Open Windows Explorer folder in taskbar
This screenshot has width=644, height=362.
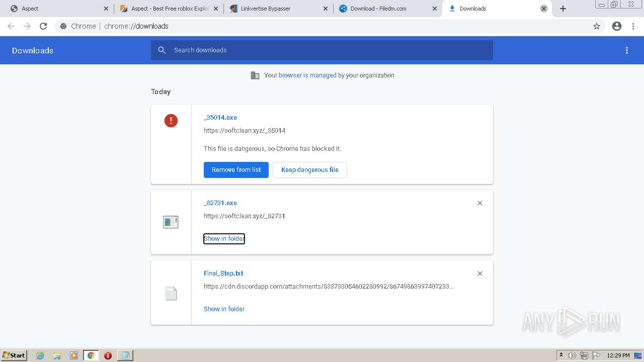57,355
